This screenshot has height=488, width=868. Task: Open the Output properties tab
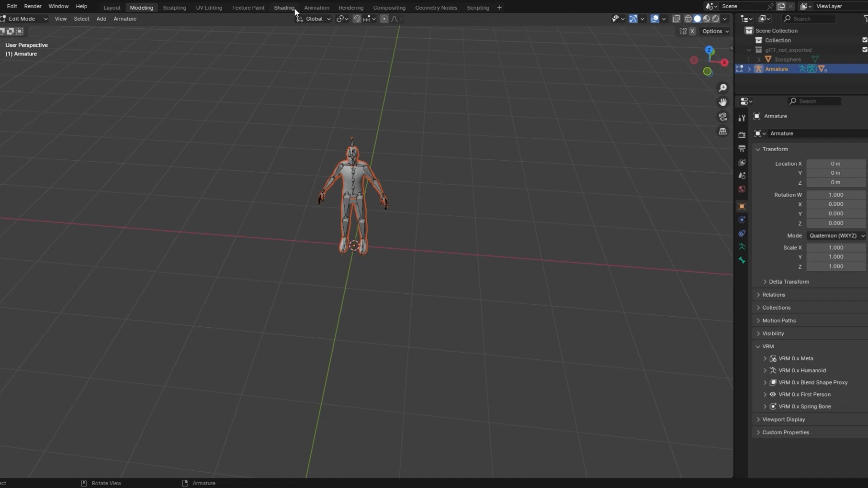coord(742,149)
